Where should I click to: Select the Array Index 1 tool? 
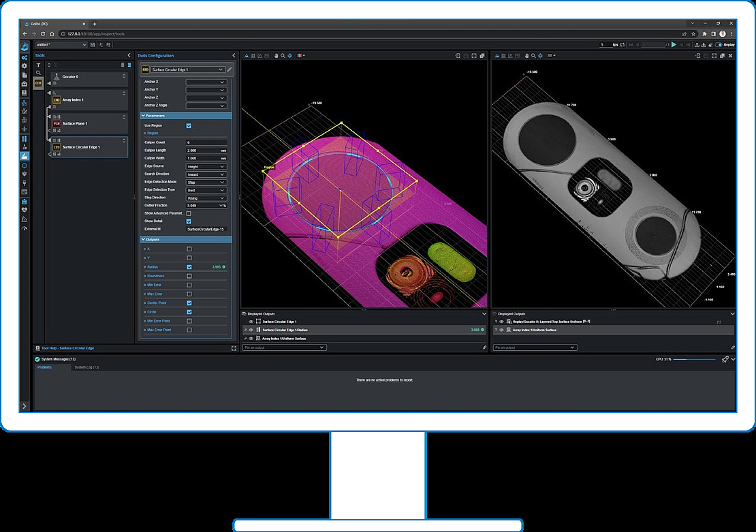pos(89,100)
